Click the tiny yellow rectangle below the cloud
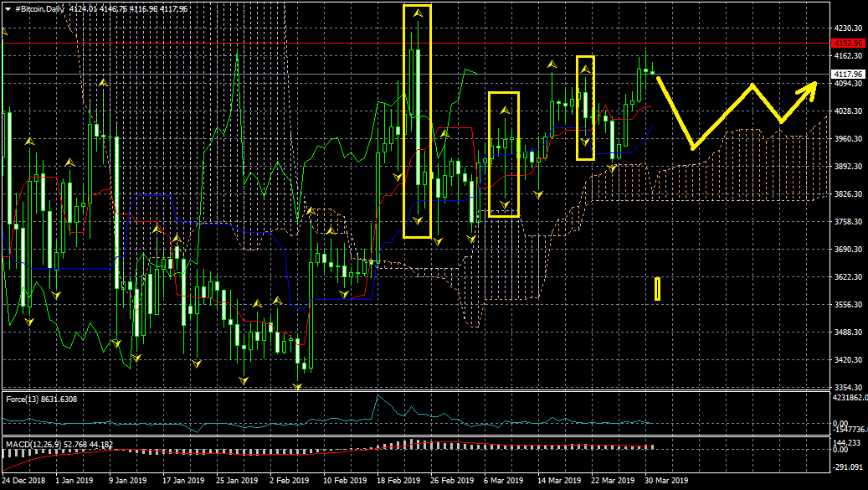 tap(658, 289)
